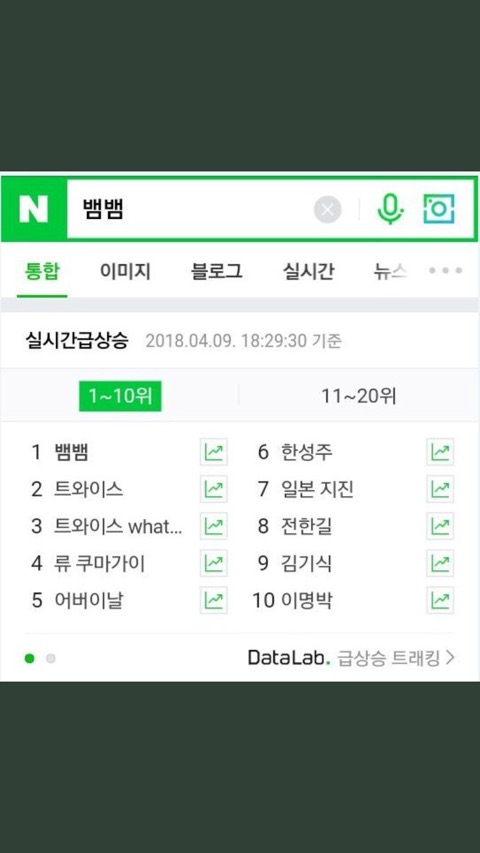The width and height of the screenshot is (480, 853).
Task: Open DataLab 급상승 트래킹 link
Action: tap(351, 658)
